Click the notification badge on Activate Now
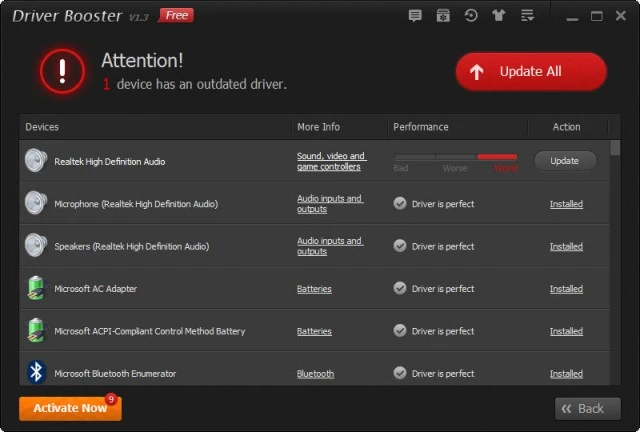The width and height of the screenshot is (640, 432). (111, 399)
